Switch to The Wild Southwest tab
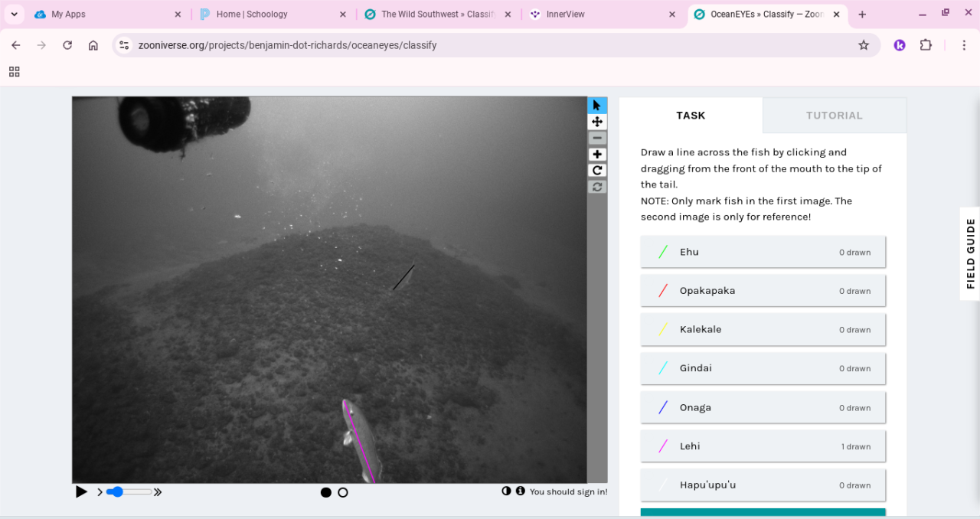Screen dimensions: 980x519 [438, 14]
